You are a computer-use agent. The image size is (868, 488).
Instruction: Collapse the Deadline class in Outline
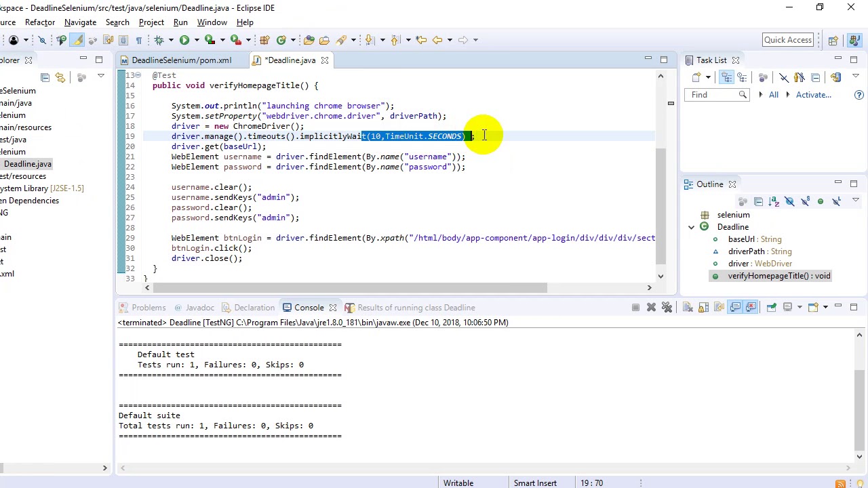coord(691,227)
